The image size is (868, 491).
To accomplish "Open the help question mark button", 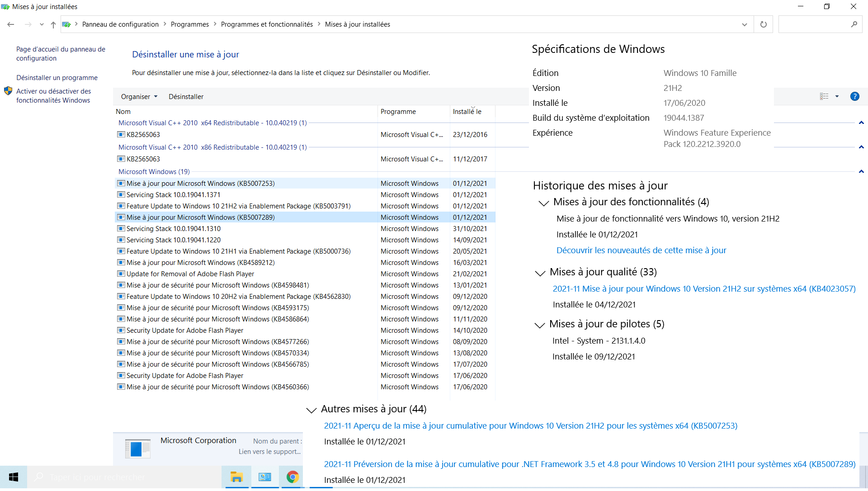I will coord(854,96).
